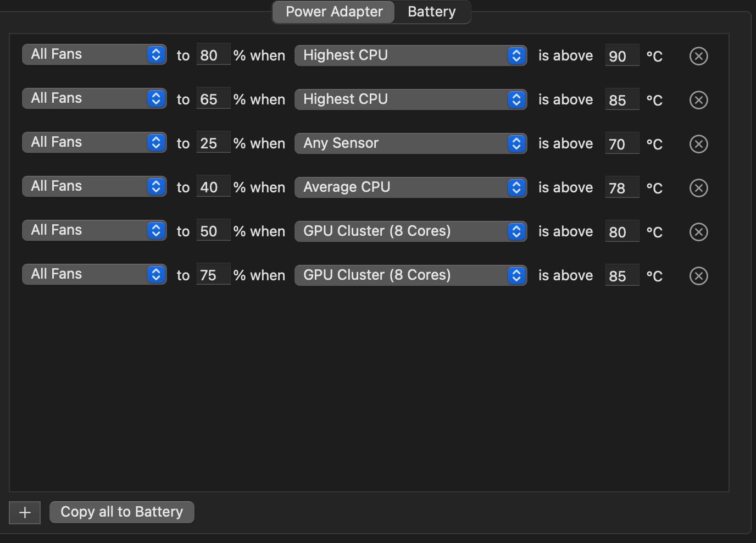Viewport: 756px width, 543px height.
Task: Click the 90 °C temperature field
Action: click(x=621, y=56)
